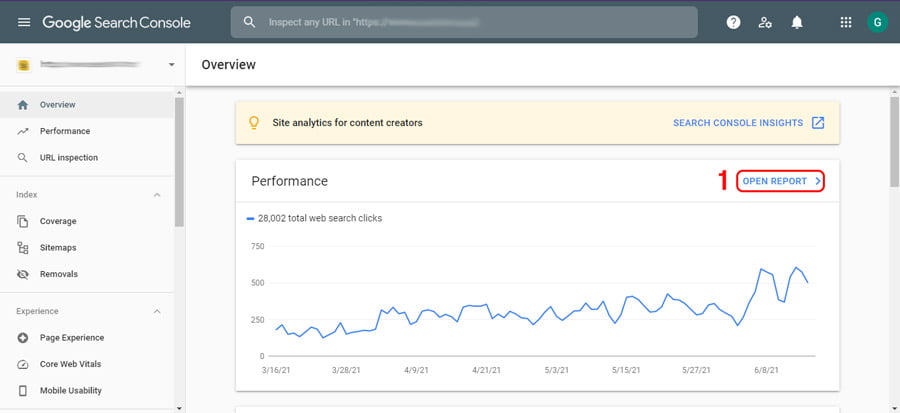900x413 pixels.
Task: Click inside the Inspect any URL field
Action: pos(464,22)
